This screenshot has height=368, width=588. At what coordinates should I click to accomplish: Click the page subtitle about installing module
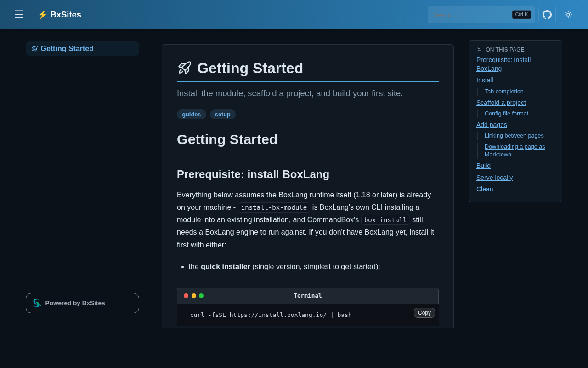[x=290, y=93]
